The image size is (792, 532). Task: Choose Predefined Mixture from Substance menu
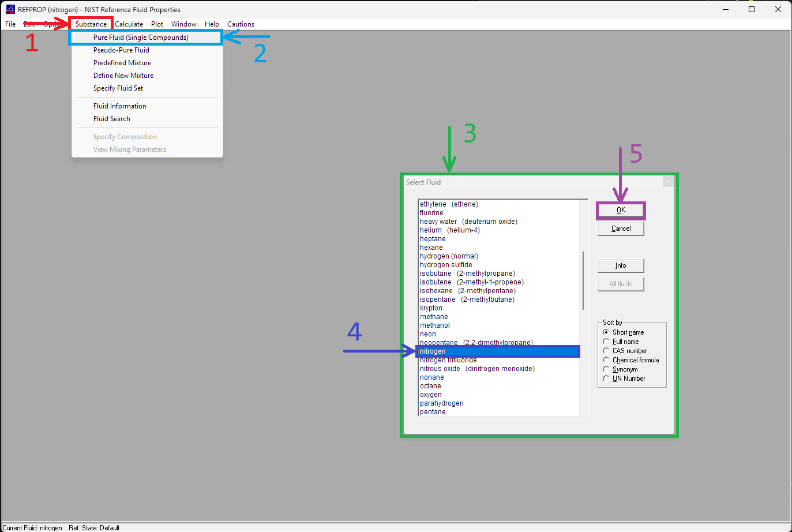point(147,63)
